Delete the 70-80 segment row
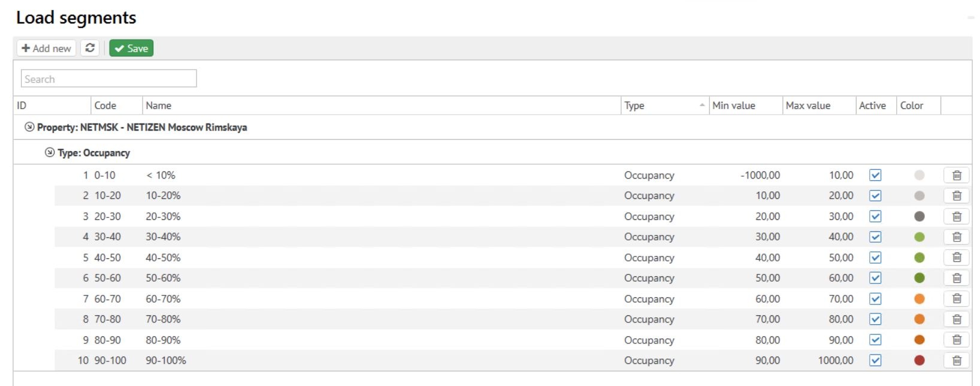Viewport: 980px width, 386px height. coord(957,319)
